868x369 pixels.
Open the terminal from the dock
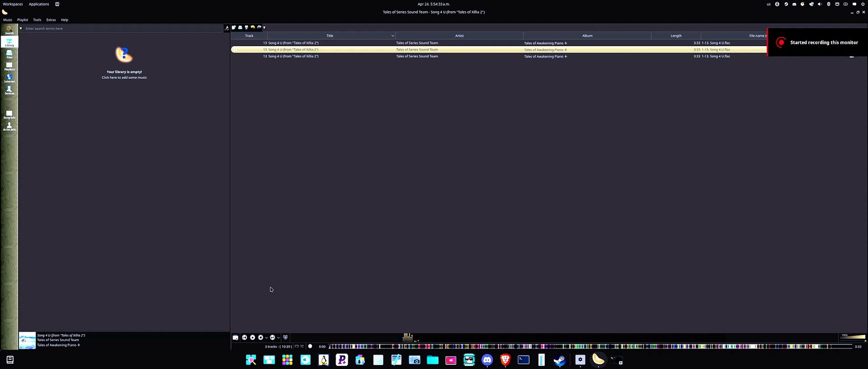[523, 360]
